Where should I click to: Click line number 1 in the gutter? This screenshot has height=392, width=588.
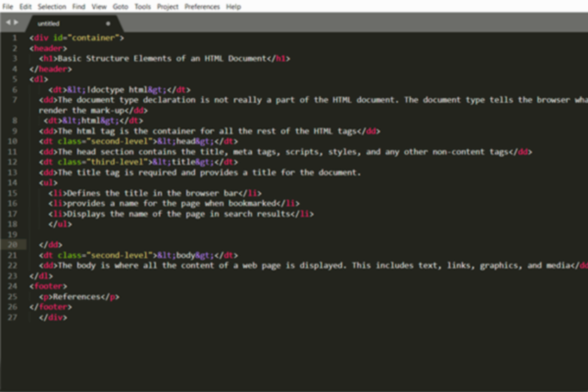tap(14, 38)
